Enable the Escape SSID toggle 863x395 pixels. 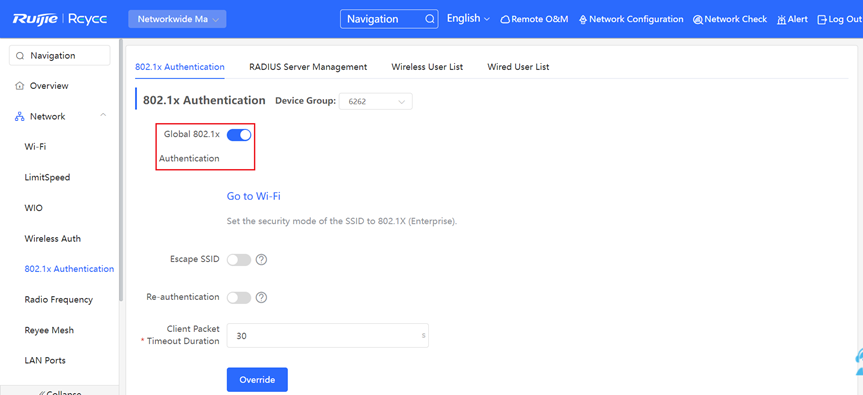[x=239, y=260]
